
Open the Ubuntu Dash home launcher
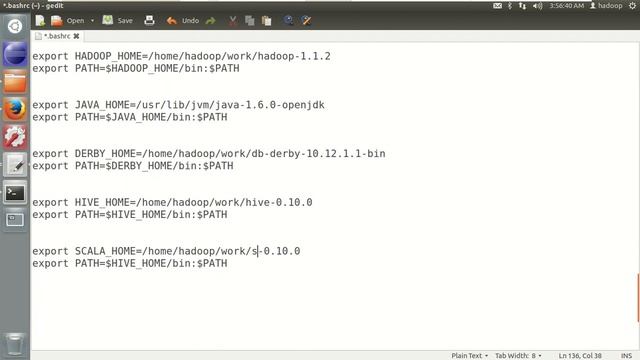click(x=15, y=26)
